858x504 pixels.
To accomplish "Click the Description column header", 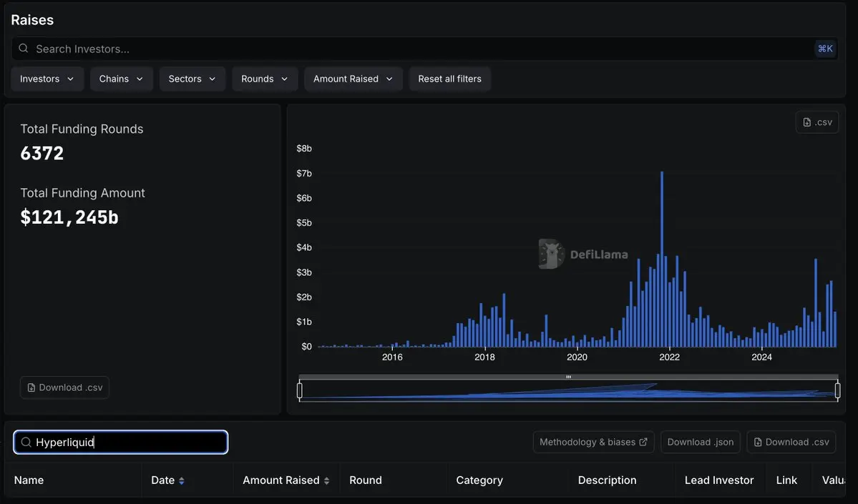I will click(607, 480).
